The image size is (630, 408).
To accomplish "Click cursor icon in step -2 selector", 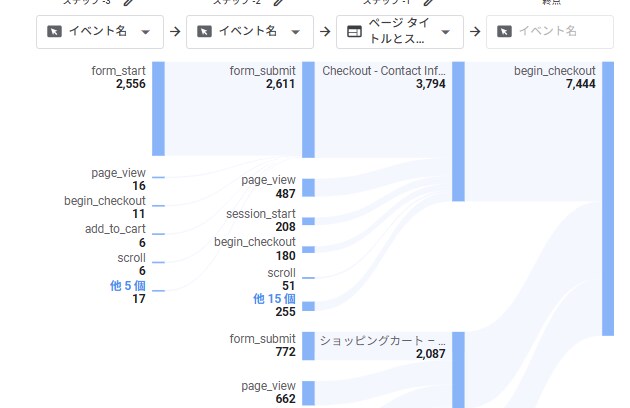I will [x=204, y=31].
